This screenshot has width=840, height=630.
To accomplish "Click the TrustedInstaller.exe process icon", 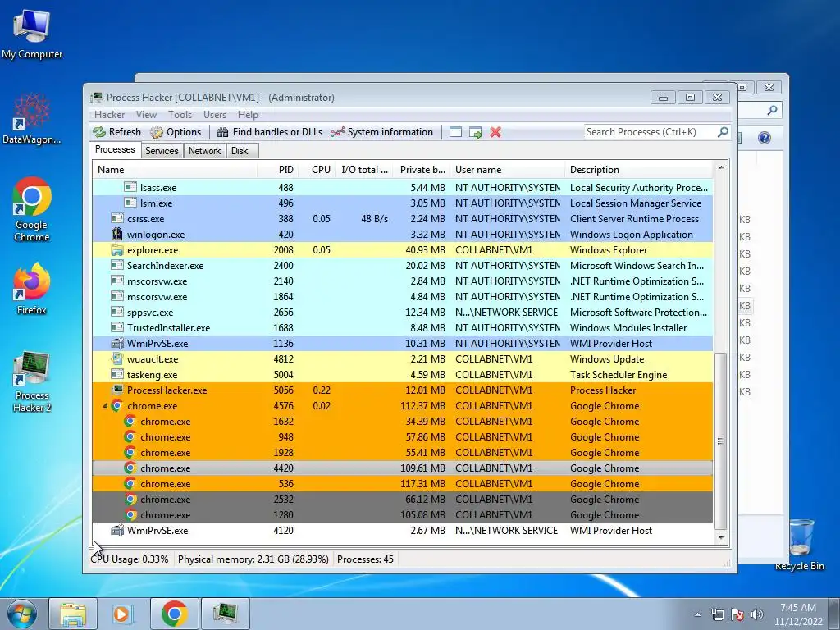I will 116,327.
